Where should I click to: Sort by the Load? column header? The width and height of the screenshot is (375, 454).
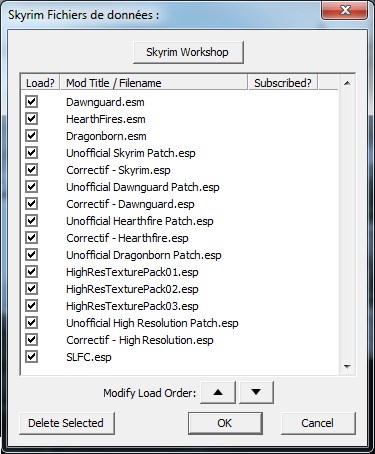coord(40,83)
